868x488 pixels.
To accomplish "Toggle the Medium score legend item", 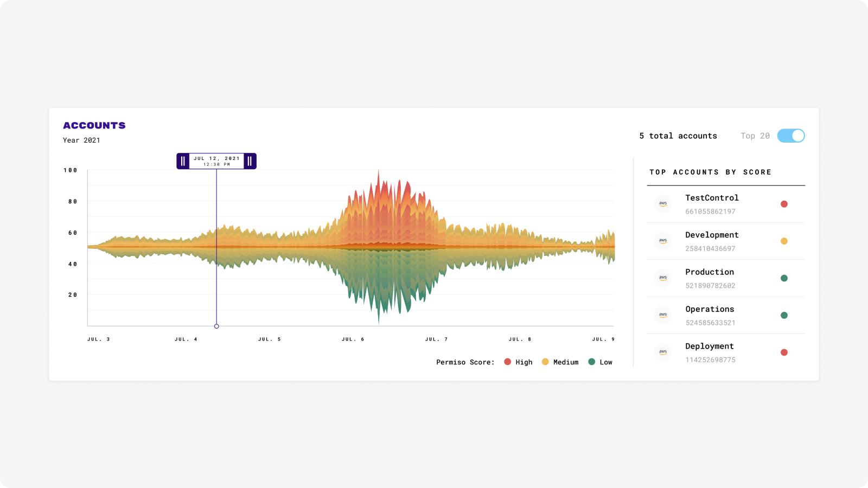I will 560,362.
